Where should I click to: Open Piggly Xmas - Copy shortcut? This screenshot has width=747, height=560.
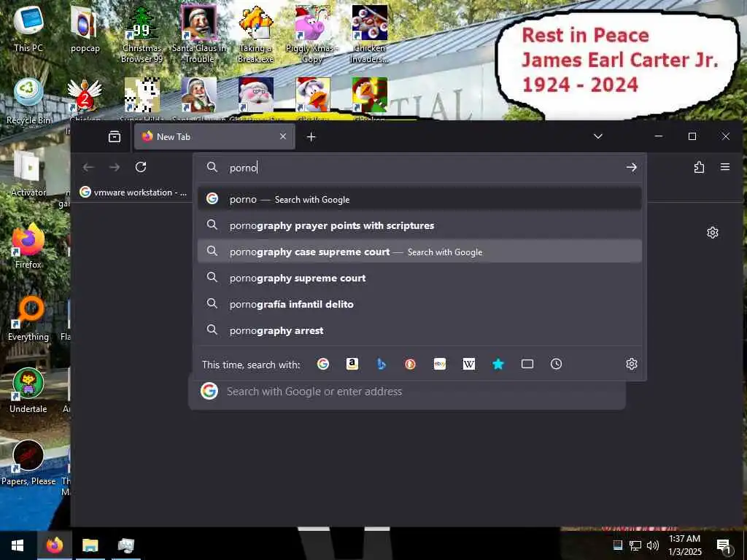click(312, 34)
